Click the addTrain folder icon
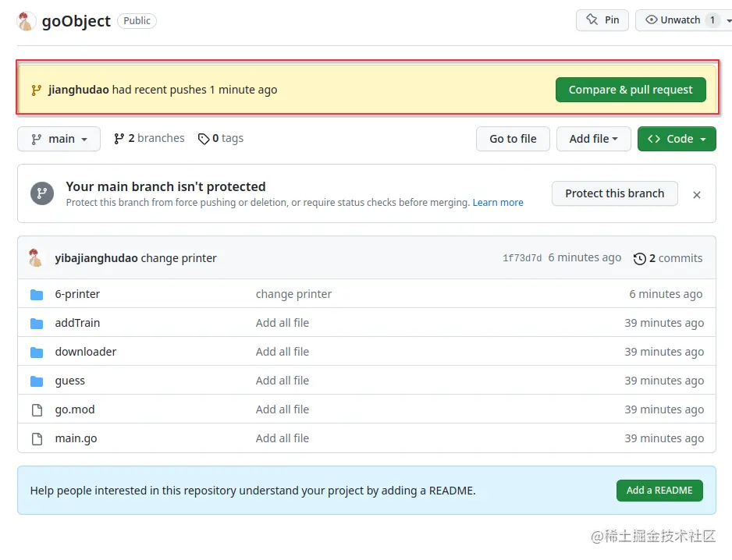Image resolution: width=732 pixels, height=560 pixels. (x=37, y=323)
